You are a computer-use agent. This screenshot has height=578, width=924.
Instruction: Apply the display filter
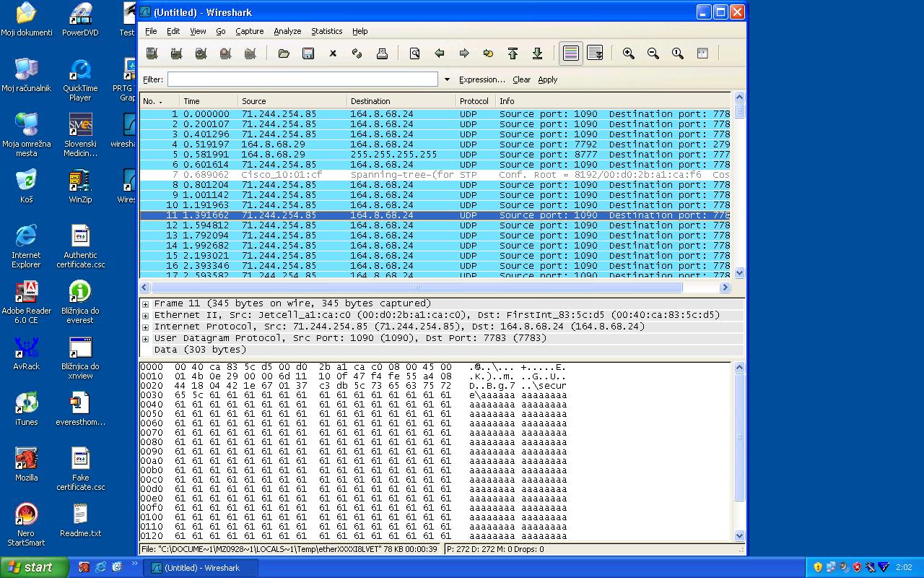[x=548, y=79]
